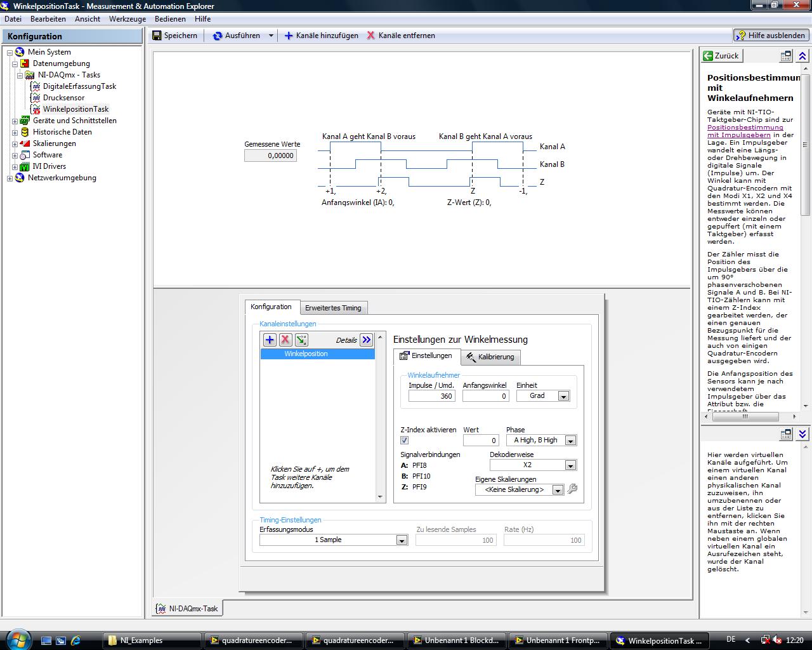Expand the IVI Drivers node
The width and height of the screenshot is (812, 650).
pyautogui.click(x=15, y=166)
